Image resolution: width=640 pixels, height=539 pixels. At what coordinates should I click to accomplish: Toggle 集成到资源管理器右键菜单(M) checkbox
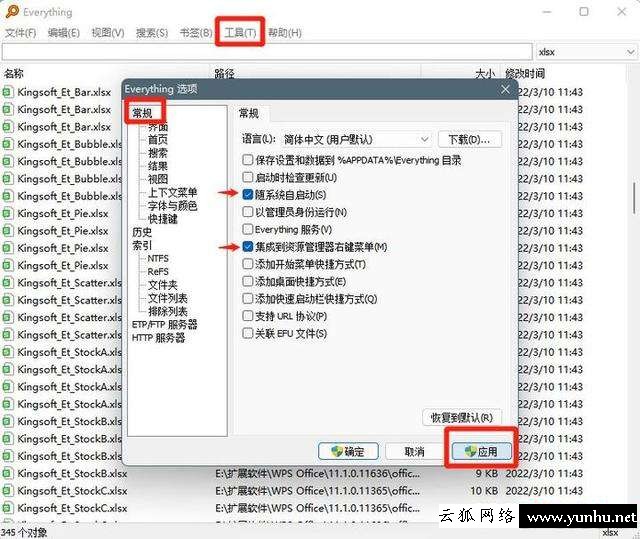click(x=248, y=246)
